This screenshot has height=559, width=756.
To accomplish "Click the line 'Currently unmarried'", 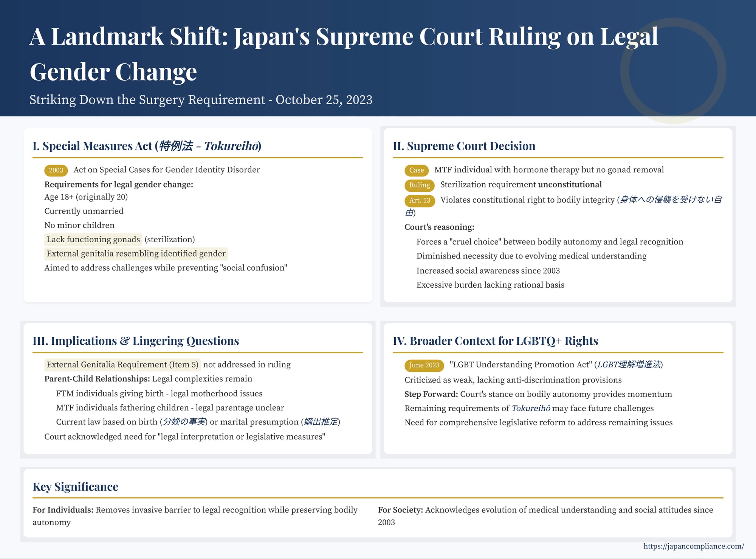I will point(84,211).
